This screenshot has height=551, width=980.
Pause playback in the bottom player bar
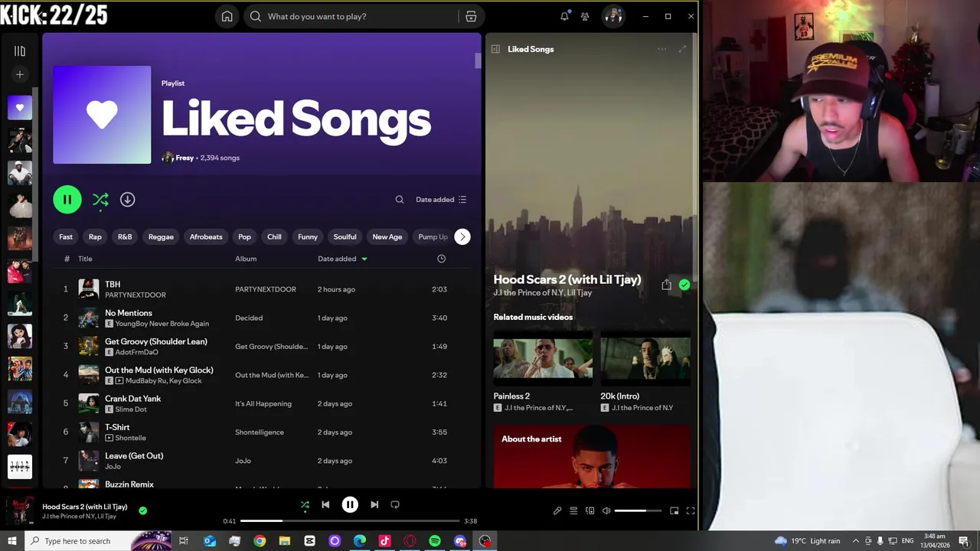350,504
